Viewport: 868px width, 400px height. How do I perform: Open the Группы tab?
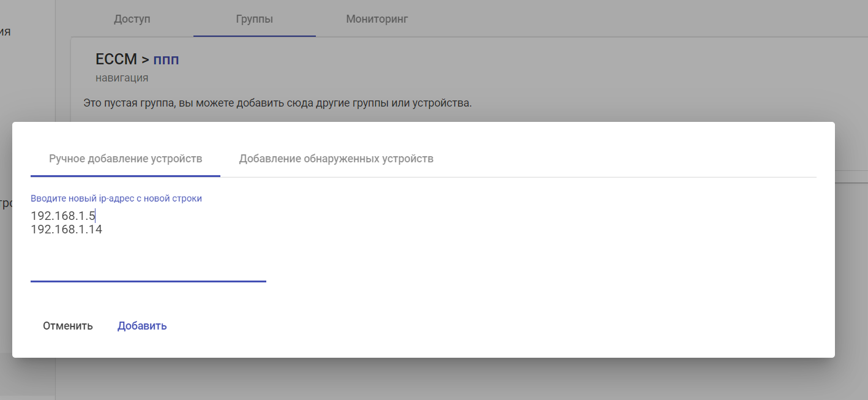254,19
